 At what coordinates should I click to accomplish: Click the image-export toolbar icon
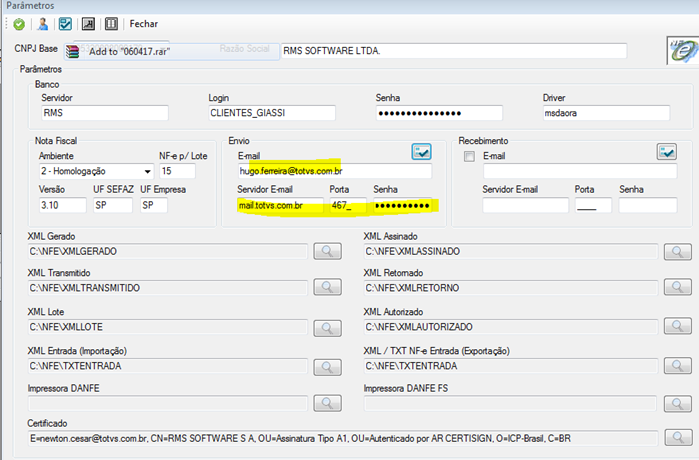[x=88, y=24]
